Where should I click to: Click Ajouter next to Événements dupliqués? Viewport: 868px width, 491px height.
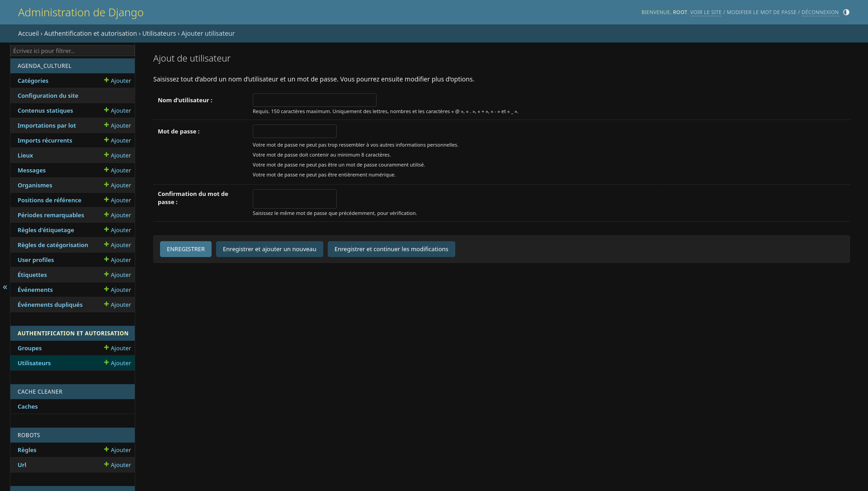(x=118, y=305)
